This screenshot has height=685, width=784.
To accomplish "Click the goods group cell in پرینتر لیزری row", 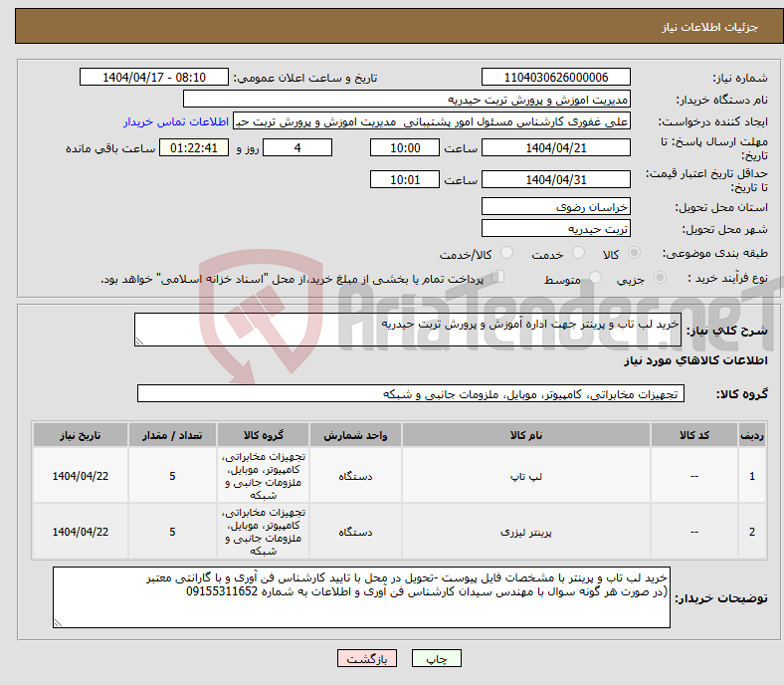I will [x=263, y=532].
